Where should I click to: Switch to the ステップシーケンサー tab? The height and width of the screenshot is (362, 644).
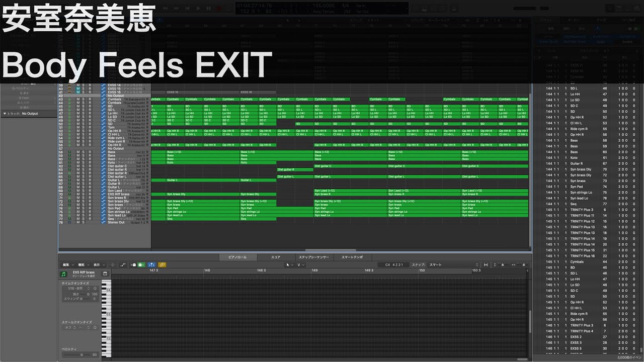tap(314, 257)
